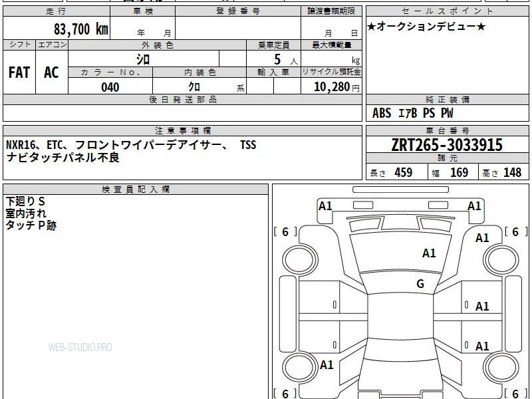532x399 pixels.
Task: Select the 走行 column header
Action: 57,11
